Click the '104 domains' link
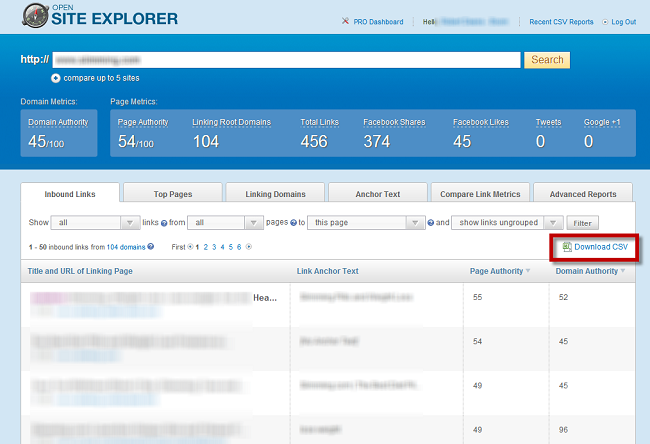Screen dimensions: 650x444 point(126,247)
